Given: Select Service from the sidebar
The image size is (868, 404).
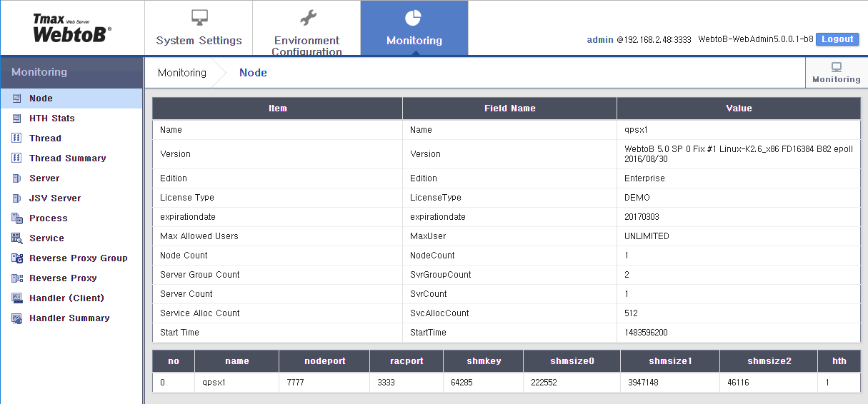Looking at the screenshot, I should pos(71,238).
